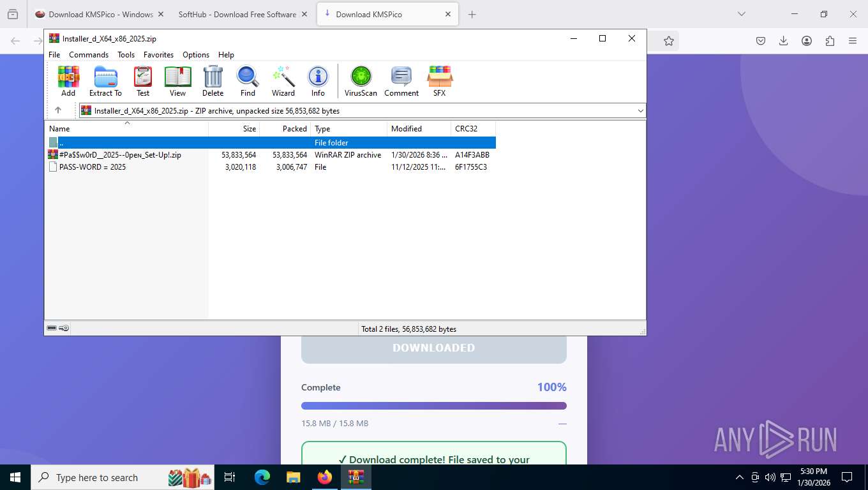The height and width of the screenshot is (490, 868).
Task: Sort by the CRC32 column header
Action: tap(474, 129)
